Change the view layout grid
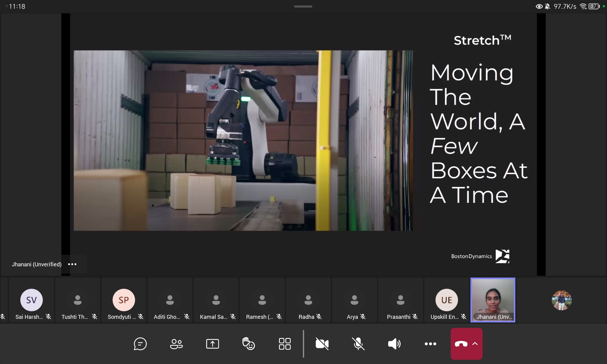Viewport: 607px width, 364px height. [285, 344]
